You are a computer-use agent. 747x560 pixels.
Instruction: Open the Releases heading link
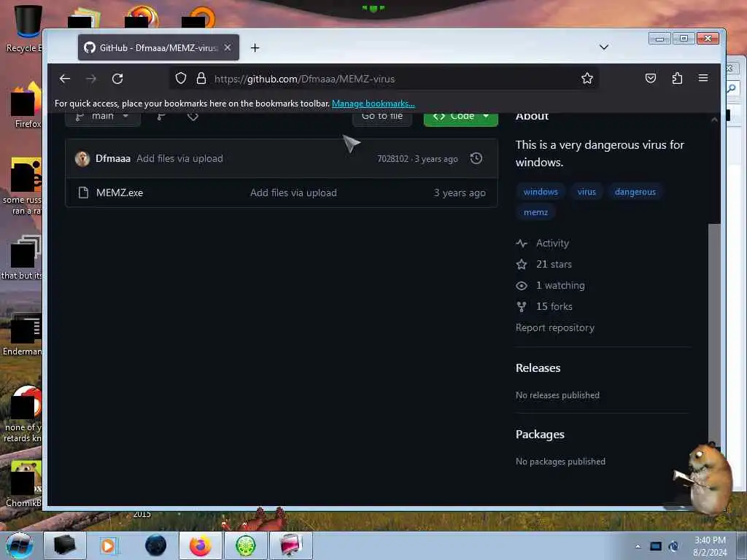[538, 367]
